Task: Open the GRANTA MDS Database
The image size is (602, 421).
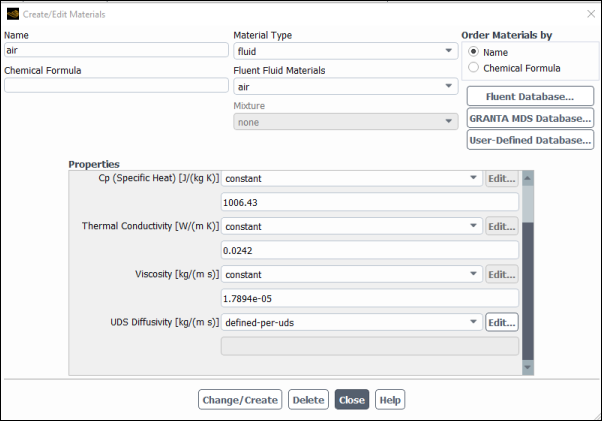Action: [529, 118]
